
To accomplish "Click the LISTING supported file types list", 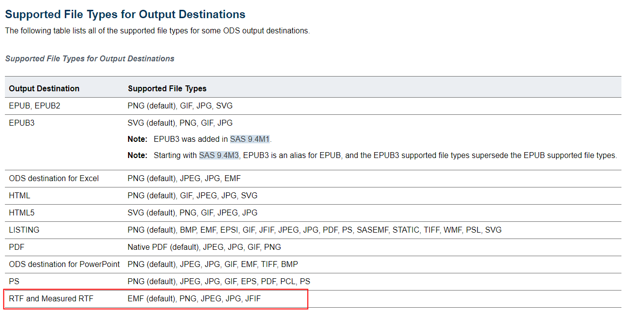I will (314, 230).
